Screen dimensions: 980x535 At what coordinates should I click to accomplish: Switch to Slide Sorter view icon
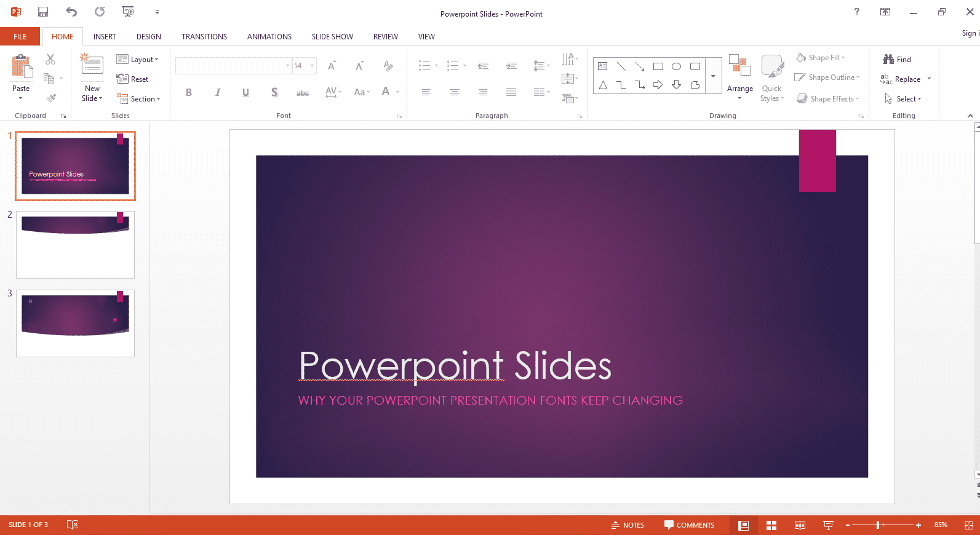click(771, 525)
